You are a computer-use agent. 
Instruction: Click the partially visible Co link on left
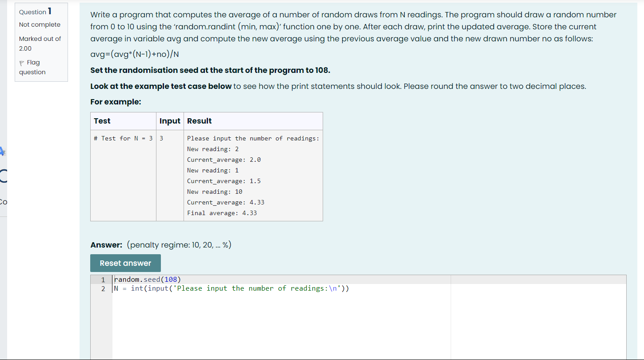pos(4,202)
